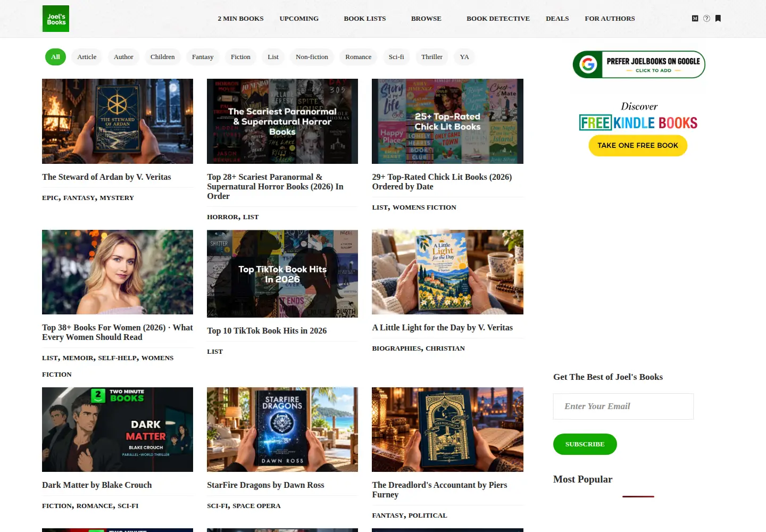766x532 pixels.
Task: Select the Thriller filter pill
Action: 432,57
